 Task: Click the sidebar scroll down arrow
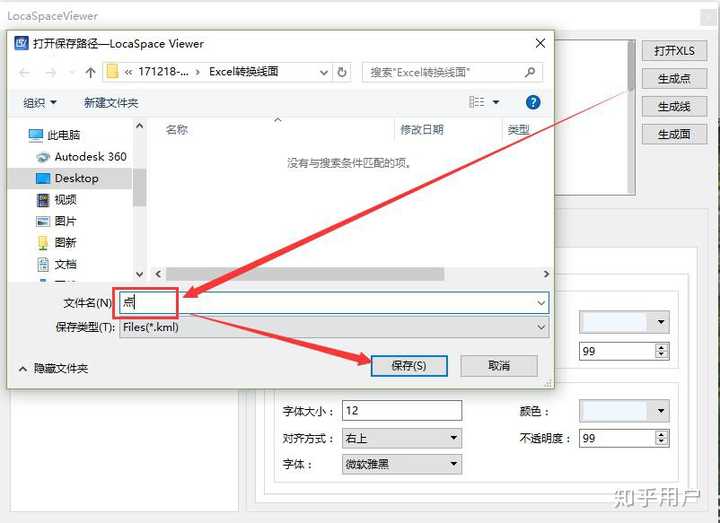[x=140, y=274]
